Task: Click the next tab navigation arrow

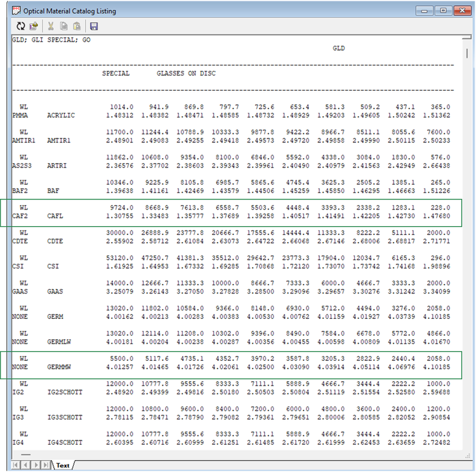Action: [x=36, y=465]
